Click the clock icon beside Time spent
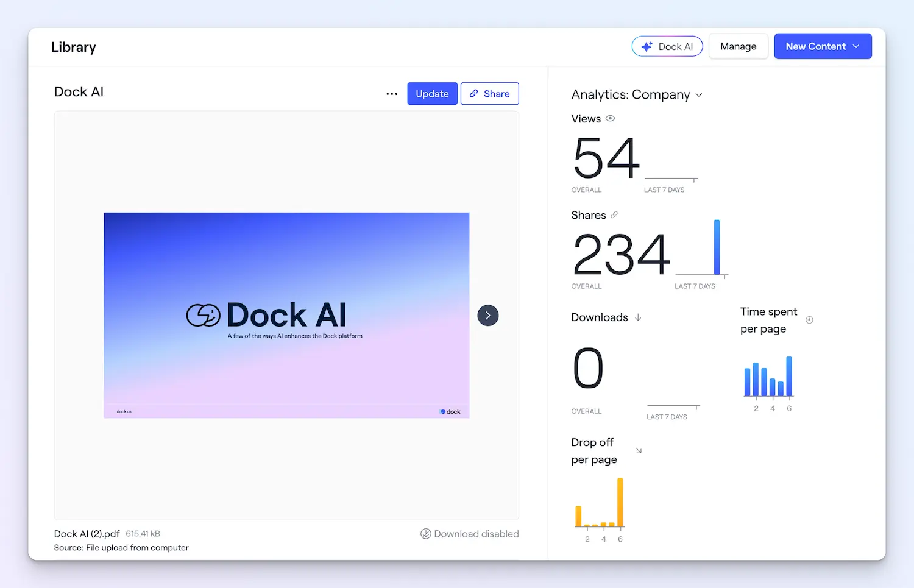The width and height of the screenshot is (914, 588). click(x=809, y=320)
